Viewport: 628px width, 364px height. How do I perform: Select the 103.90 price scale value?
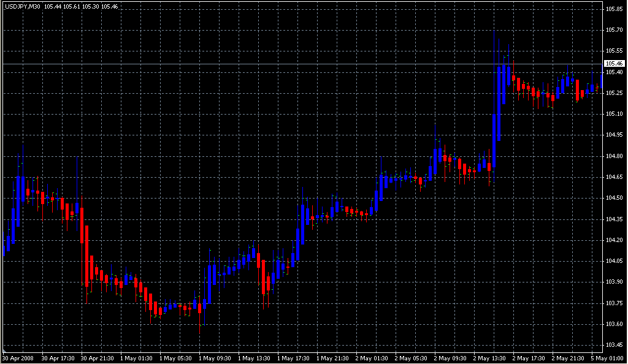(x=615, y=282)
